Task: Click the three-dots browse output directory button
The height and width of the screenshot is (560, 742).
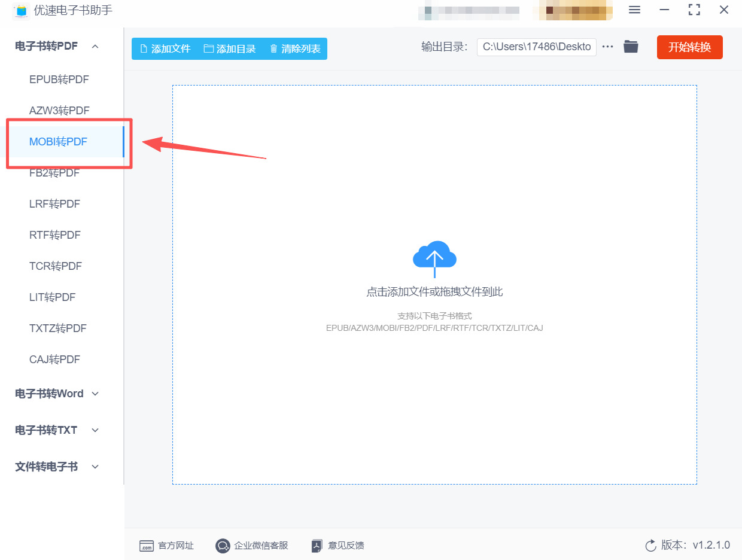Action: click(x=608, y=47)
